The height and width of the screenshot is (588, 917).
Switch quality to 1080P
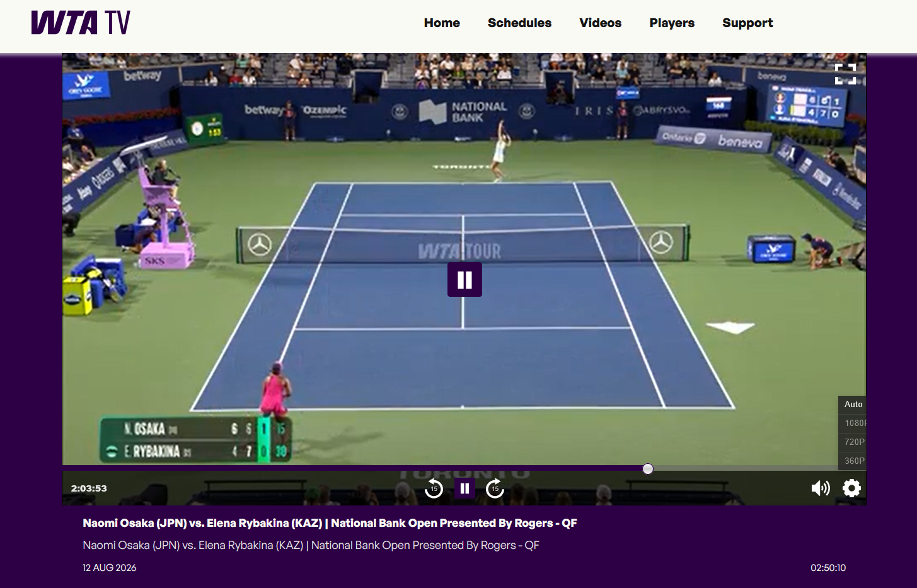(852, 424)
